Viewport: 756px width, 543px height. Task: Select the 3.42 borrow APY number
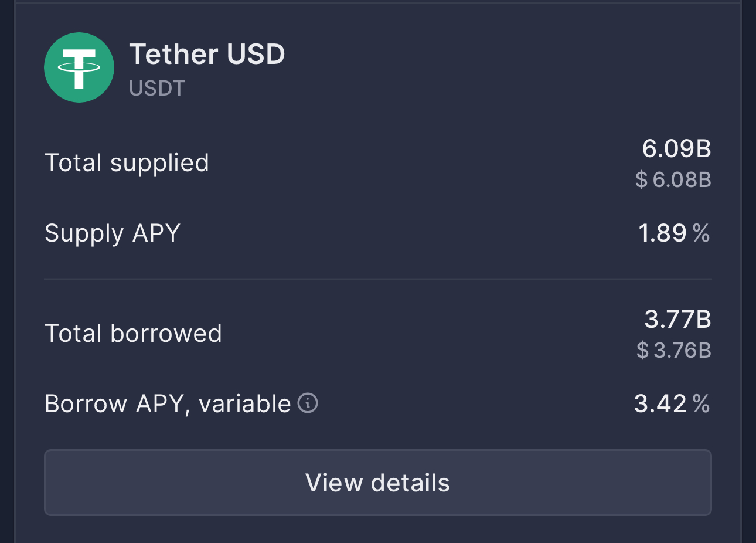(x=660, y=404)
